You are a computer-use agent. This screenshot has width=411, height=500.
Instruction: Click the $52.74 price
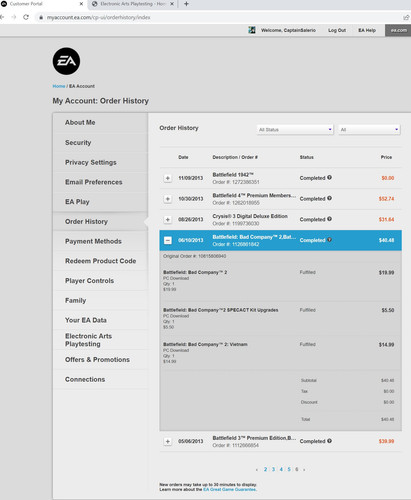tap(386, 199)
